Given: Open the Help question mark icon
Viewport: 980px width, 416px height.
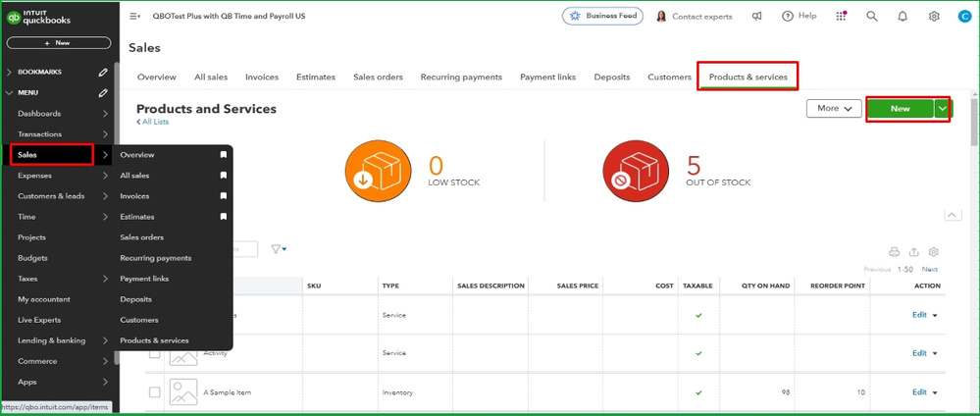Looking at the screenshot, I should [788, 17].
